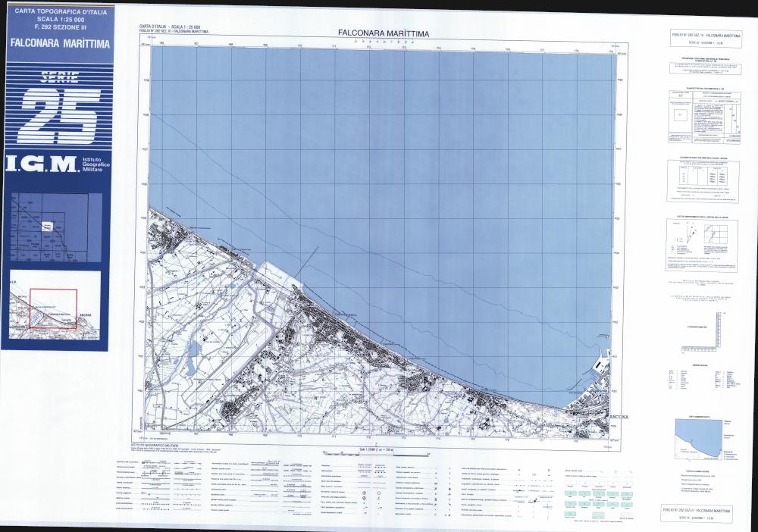Image resolution: width=758 pixels, height=532 pixels.
Task: Click the sheet index grid diagram on cover
Action: (56, 227)
